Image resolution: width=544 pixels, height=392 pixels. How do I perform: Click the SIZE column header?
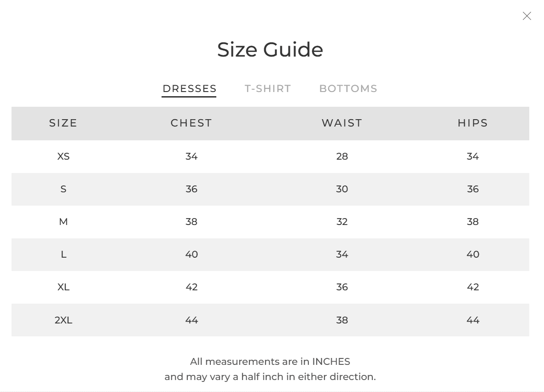(x=63, y=123)
